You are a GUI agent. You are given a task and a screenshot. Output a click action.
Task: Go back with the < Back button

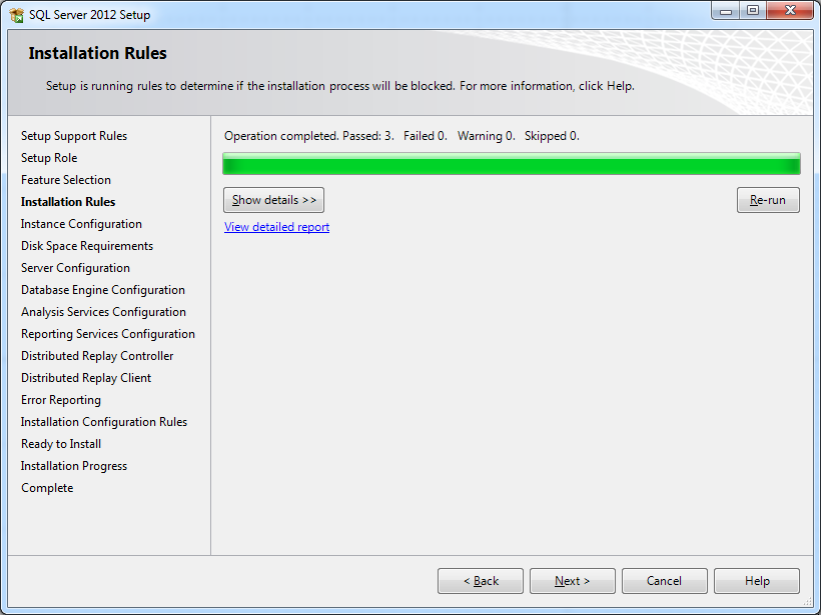(480, 581)
